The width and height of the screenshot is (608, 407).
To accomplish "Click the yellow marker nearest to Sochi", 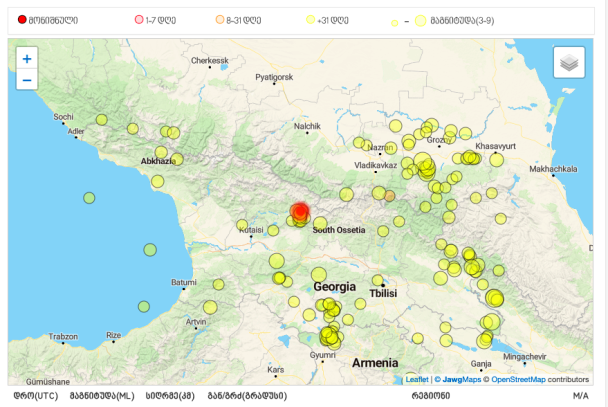I will [x=102, y=119].
